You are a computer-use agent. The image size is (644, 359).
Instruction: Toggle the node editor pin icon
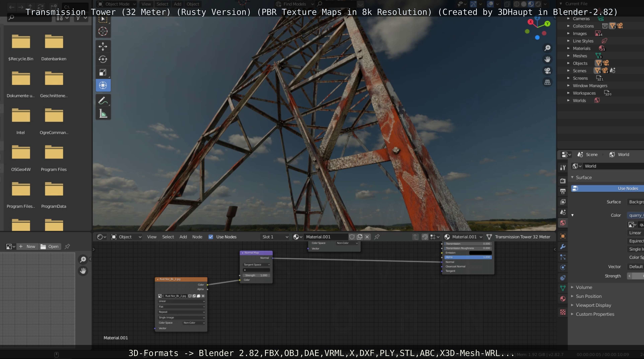click(x=377, y=237)
